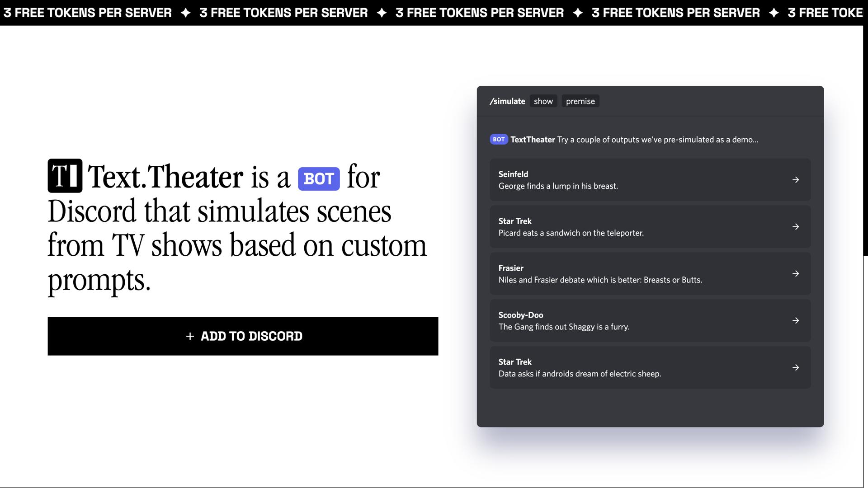
Task: Click the /simulate command label
Action: [x=508, y=101]
